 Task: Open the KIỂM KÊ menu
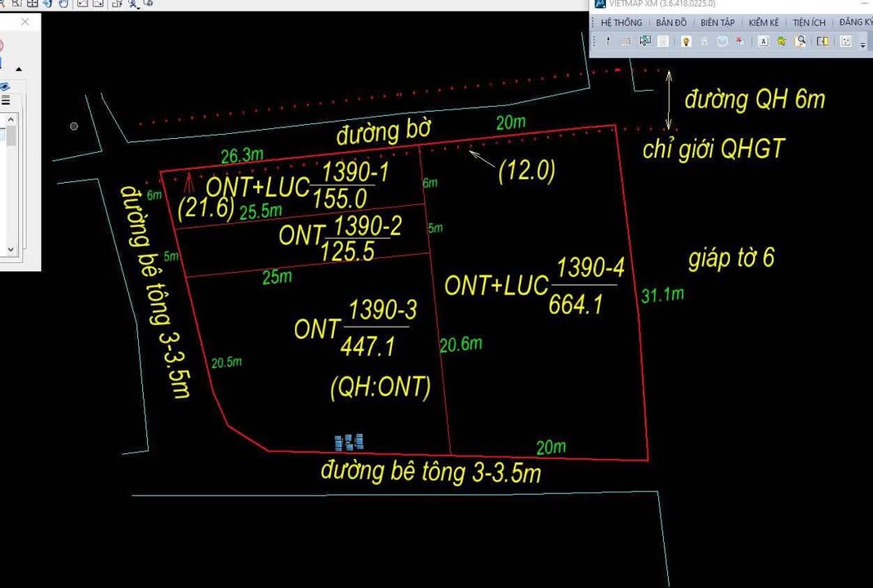(763, 22)
